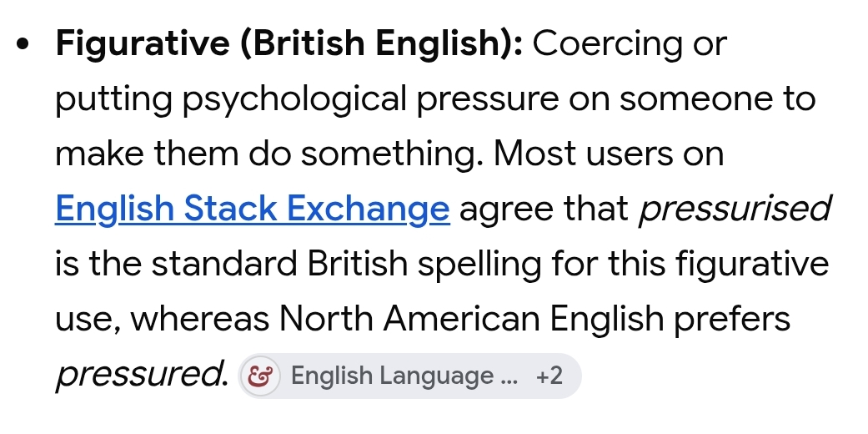Click the bullet point marker
The height and width of the screenshot is (434, 868).
tap(23, 44)
